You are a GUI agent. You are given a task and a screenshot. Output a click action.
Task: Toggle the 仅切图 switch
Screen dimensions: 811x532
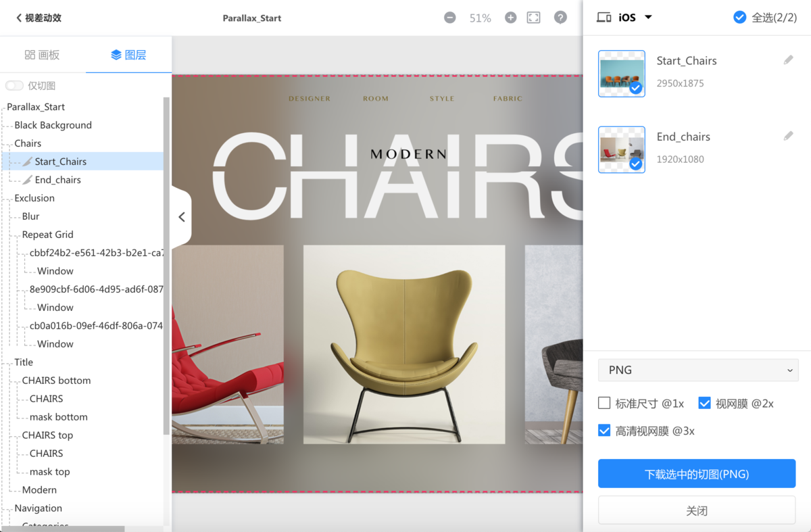coord(14,86)
